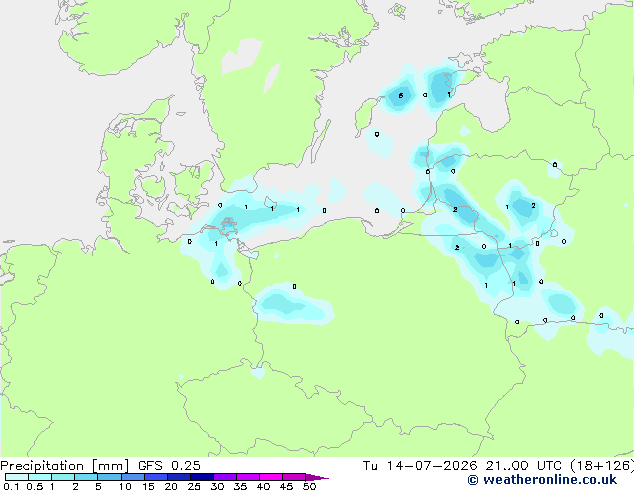Select the 25–30 mm navy legend swatch
The width and height of the screenshot is (634, 490).
(202, 477)
